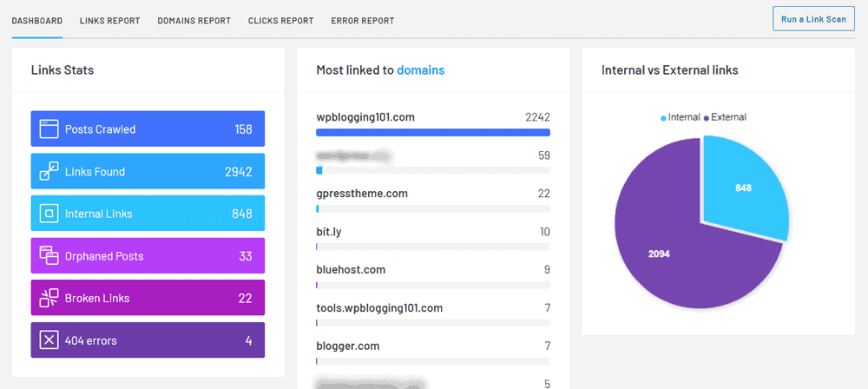The height and width of the screenshot is (389, 868).
Task: Click the purple External pie slice (2094)
Action: 660,254
